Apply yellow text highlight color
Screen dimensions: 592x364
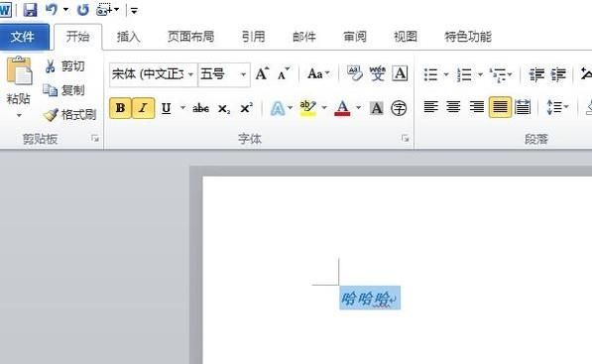(307, 108)
